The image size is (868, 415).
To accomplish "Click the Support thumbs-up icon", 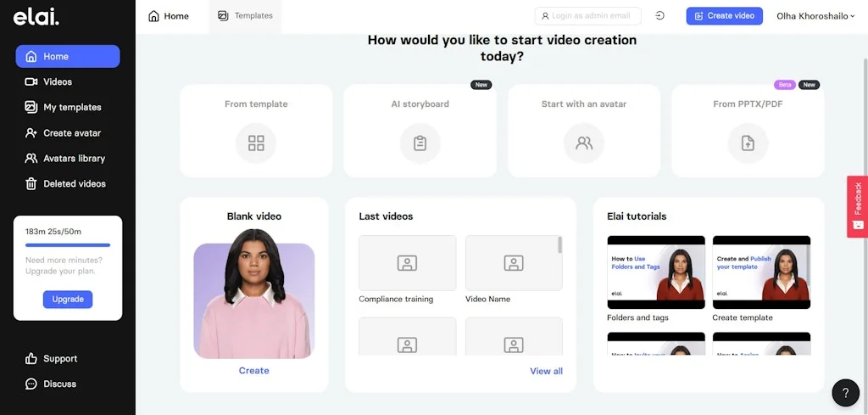I will 31,358.
